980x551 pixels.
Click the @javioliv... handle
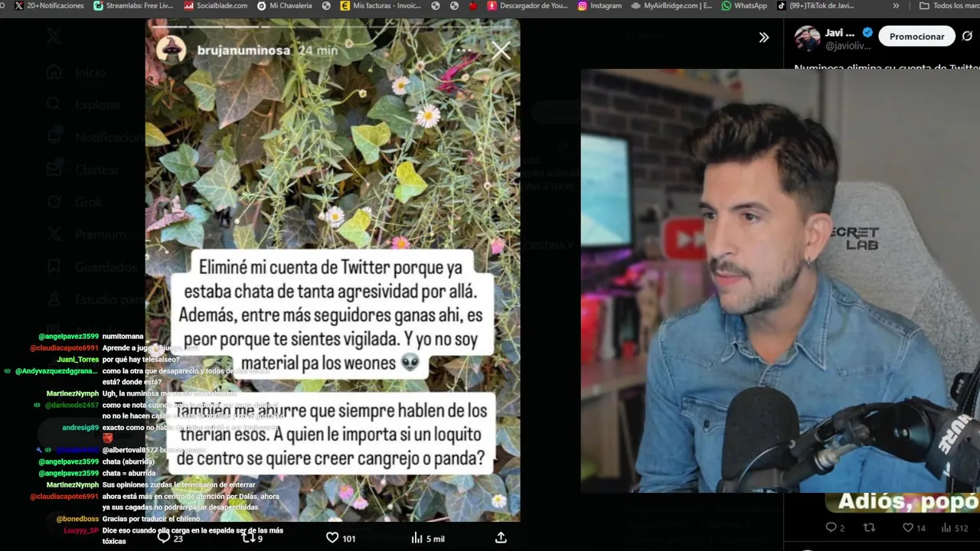pos(850,46)
